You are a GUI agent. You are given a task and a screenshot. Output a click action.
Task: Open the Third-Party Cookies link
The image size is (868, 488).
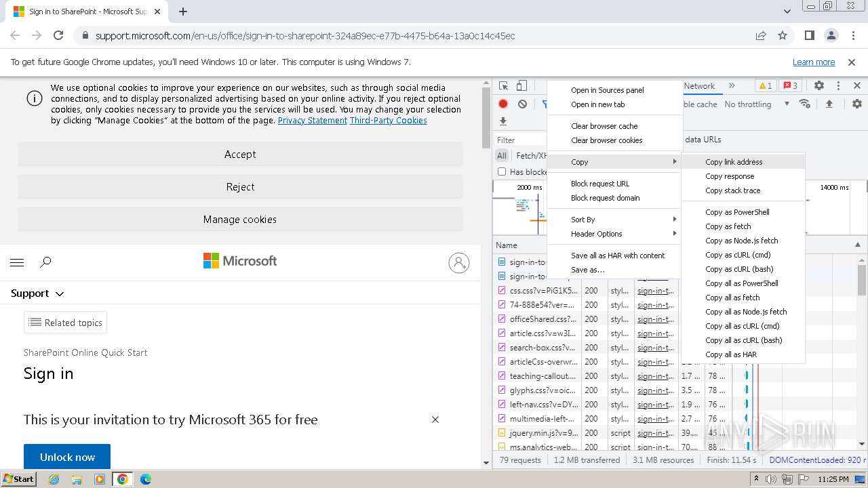389,121
